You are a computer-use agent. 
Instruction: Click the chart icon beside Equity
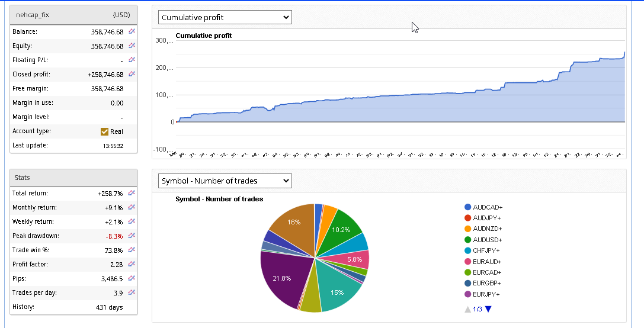point(132,46)
